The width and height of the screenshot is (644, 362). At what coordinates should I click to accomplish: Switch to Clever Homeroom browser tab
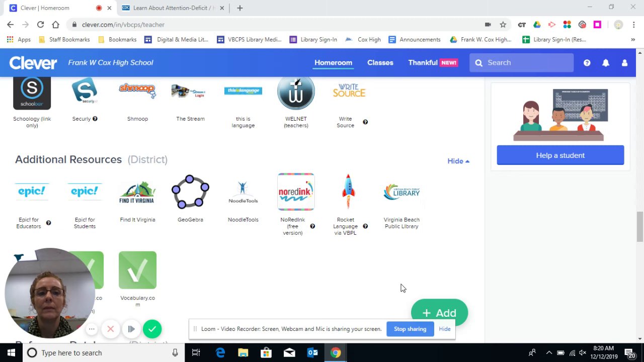pyautogui.click(x=59, y=8)
